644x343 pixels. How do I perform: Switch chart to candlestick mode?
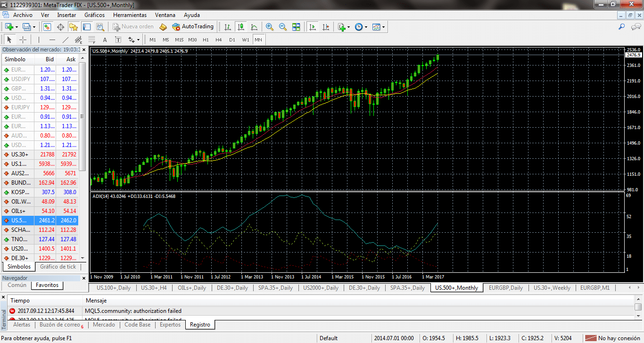pyautogui.click(x=241, y=27)
